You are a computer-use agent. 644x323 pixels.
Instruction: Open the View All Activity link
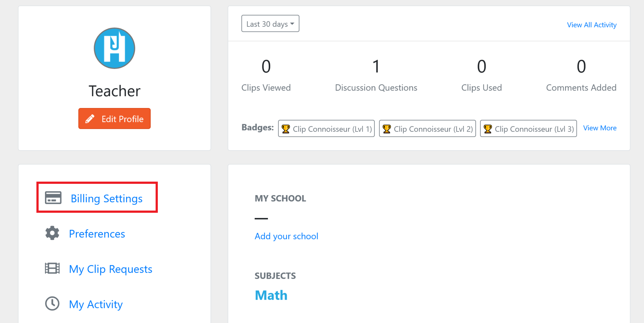(x=591, y=25)
